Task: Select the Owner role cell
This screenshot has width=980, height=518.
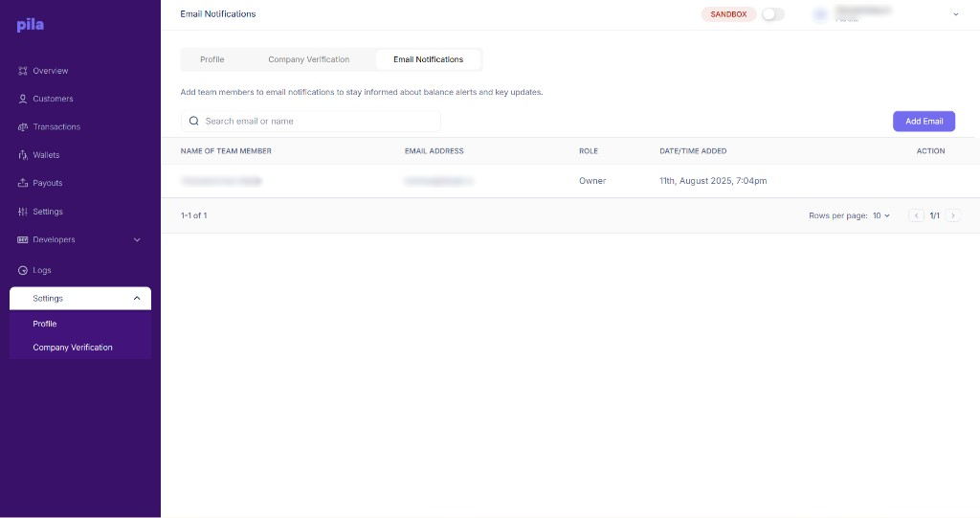Action: [591, 181]
